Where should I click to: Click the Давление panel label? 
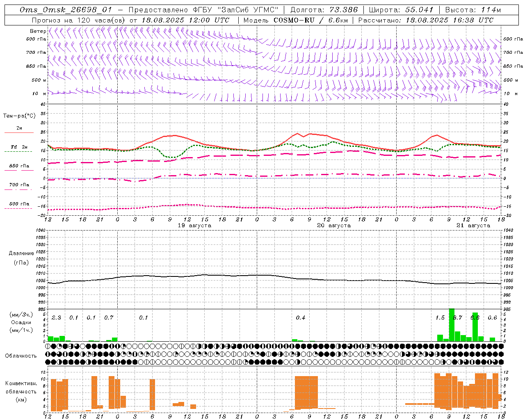pyautogui.click(x=21, y=253)
